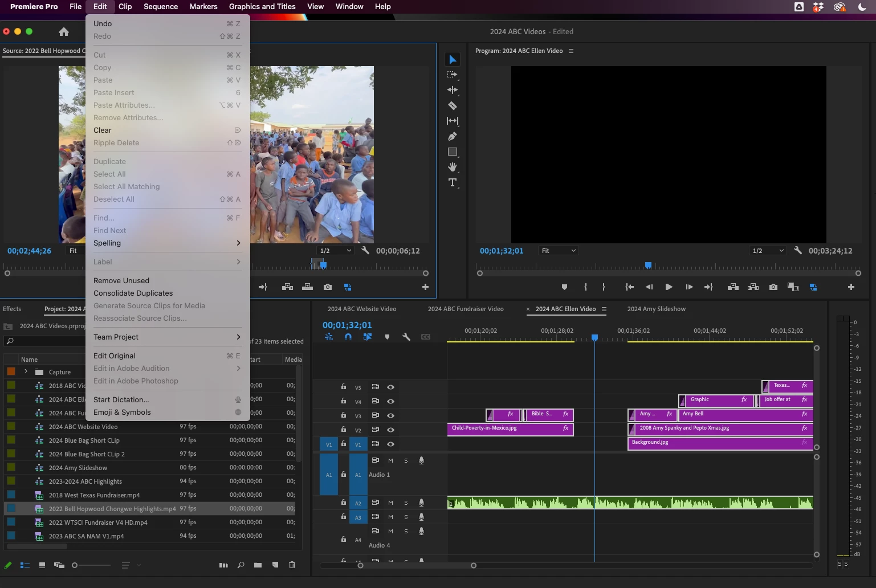The image size is (876, 588).
Task: Click the New Bin folder icon
Action: (258, 565)
